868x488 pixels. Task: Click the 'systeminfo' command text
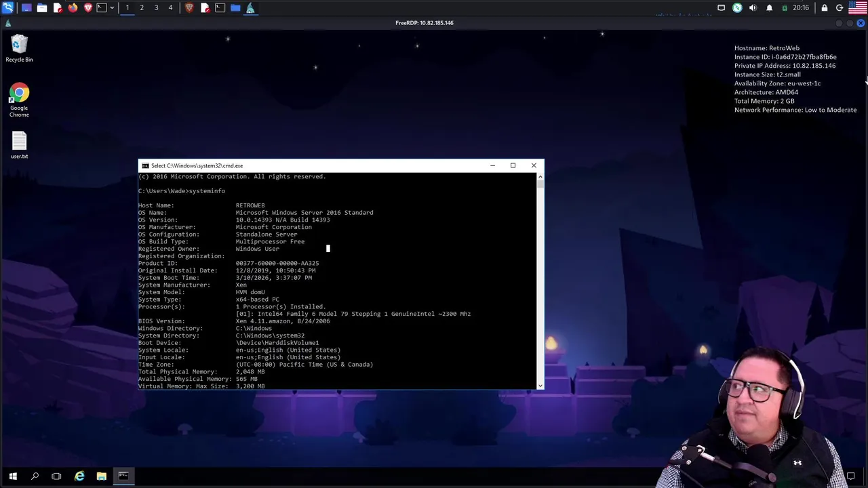coord(207,191)
